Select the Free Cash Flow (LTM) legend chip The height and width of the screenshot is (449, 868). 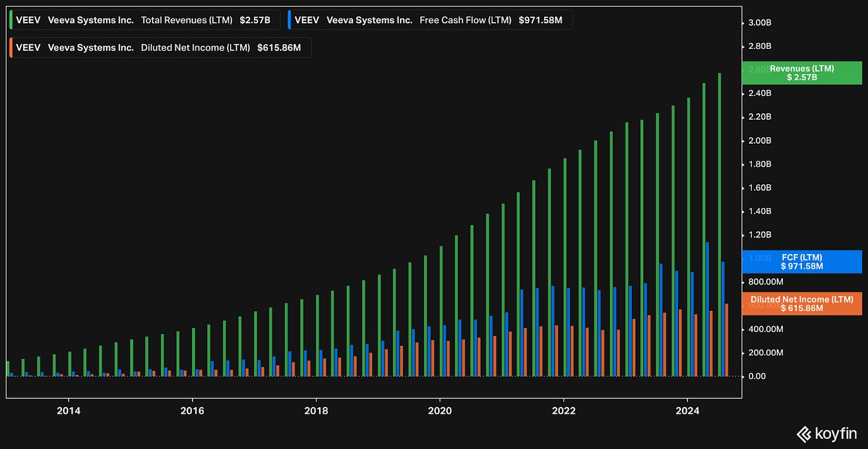pyautogui.click(x=429, y=20)
